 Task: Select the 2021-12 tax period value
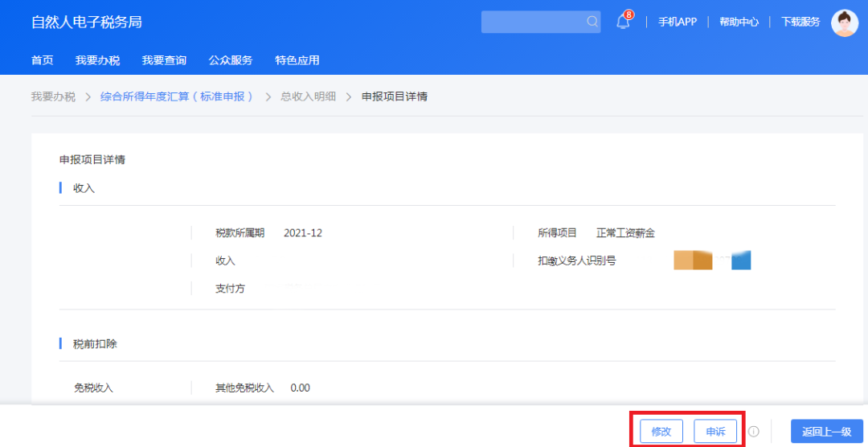pyautogui.click(x=303, y=233)
